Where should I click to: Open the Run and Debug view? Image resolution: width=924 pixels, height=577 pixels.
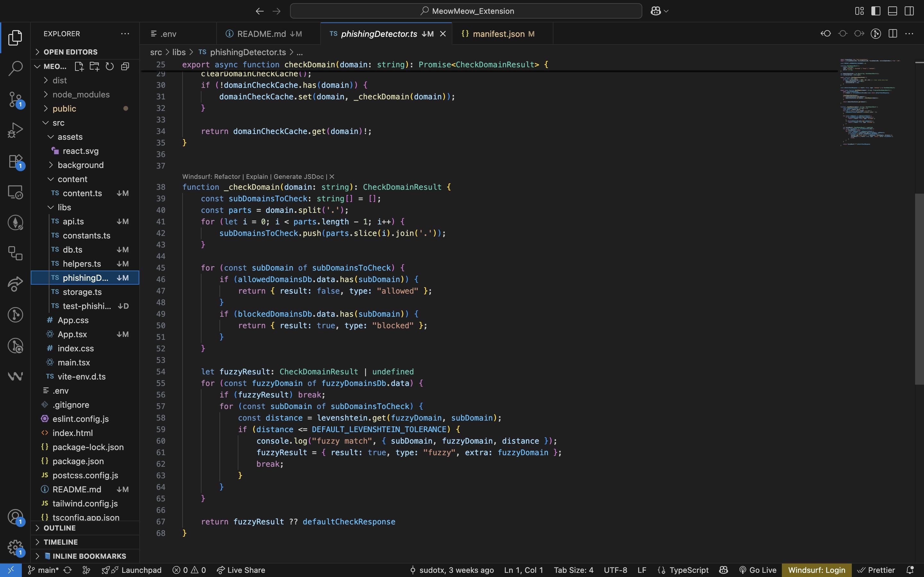pyautogui.click(x=15, y=130)
